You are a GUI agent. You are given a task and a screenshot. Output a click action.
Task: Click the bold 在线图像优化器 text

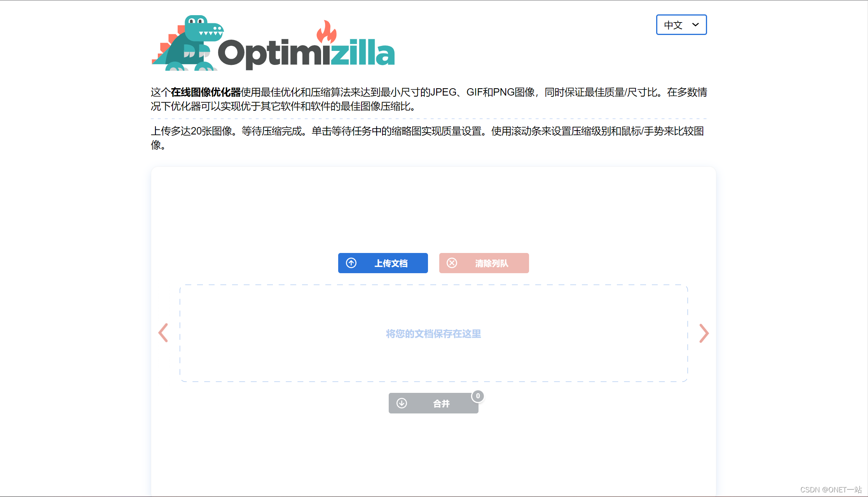[x=206, y=92]
